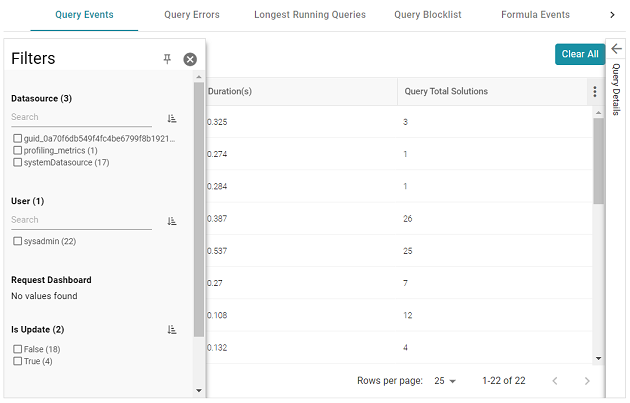Go to the next page of results

(587, 381)
